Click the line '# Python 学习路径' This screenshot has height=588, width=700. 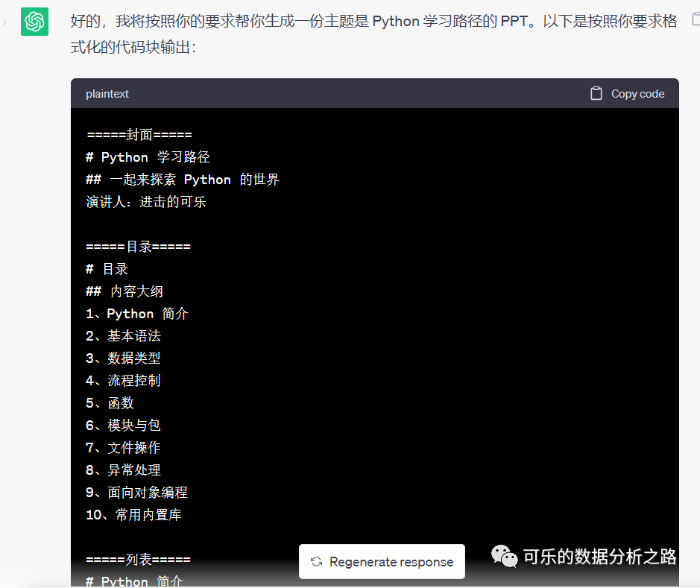(148, 157)
